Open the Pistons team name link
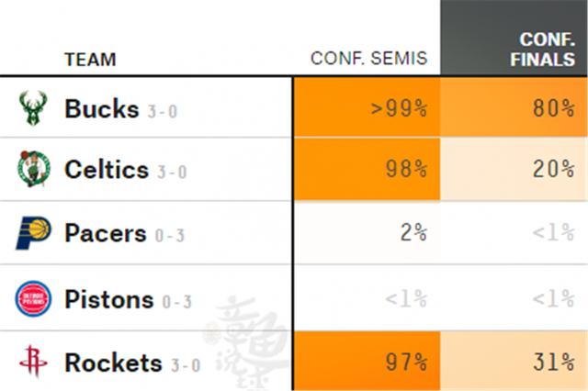The height and width of the screenshot is (391, 588). (109, 299)
